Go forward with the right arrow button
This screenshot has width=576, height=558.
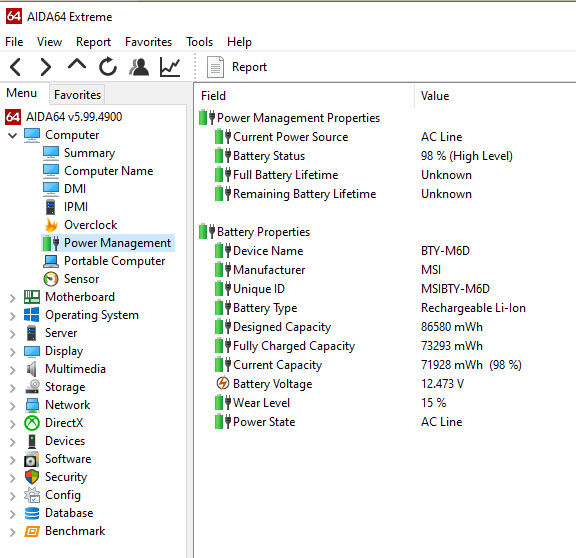46,67
